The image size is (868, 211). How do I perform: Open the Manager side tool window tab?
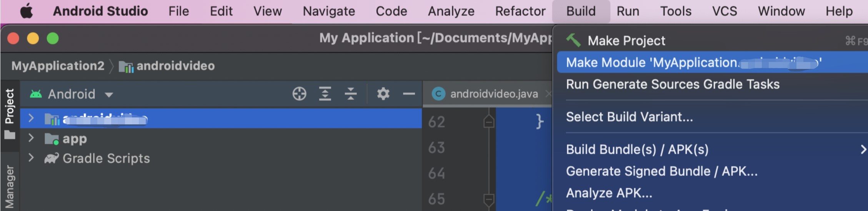[x=10, y=186]
